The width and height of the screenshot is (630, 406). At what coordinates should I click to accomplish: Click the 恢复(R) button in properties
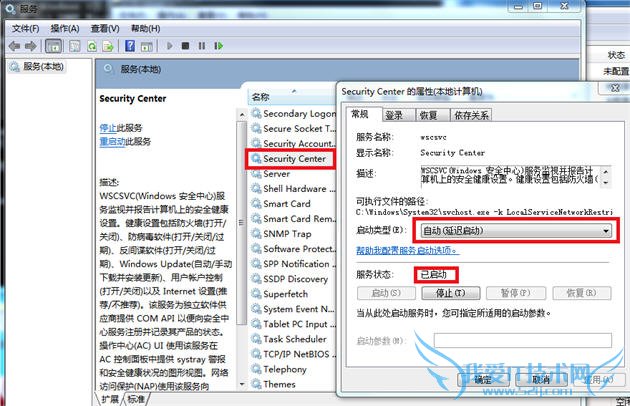[582, 293]
